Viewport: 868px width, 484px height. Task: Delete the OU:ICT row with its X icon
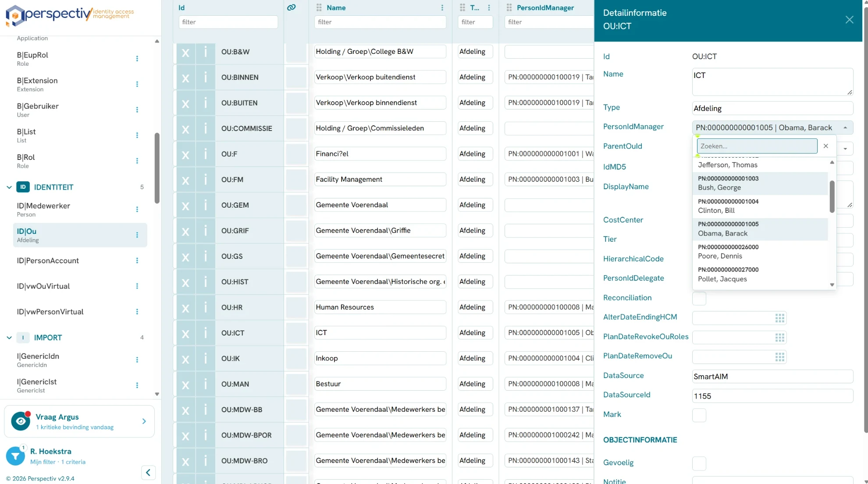click(185, 333)
